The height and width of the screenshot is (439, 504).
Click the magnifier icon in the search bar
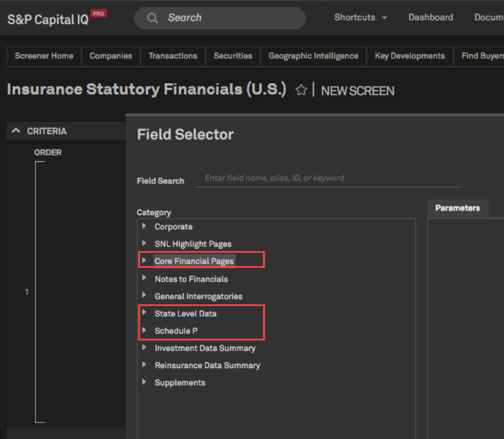(x=152, y=18)
